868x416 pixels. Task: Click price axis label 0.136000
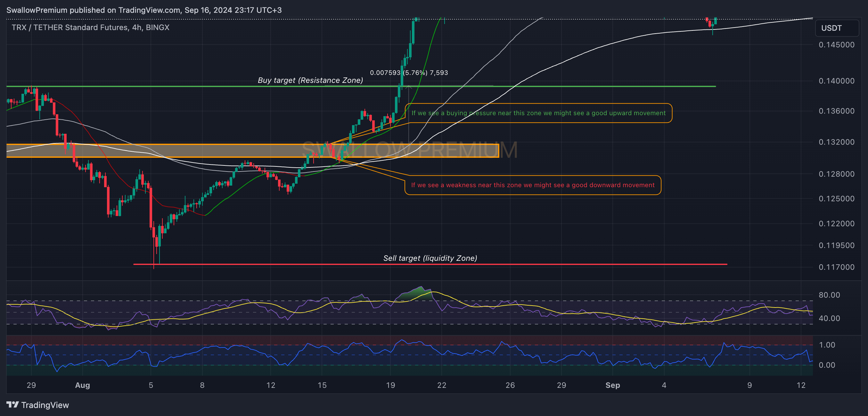837,111
